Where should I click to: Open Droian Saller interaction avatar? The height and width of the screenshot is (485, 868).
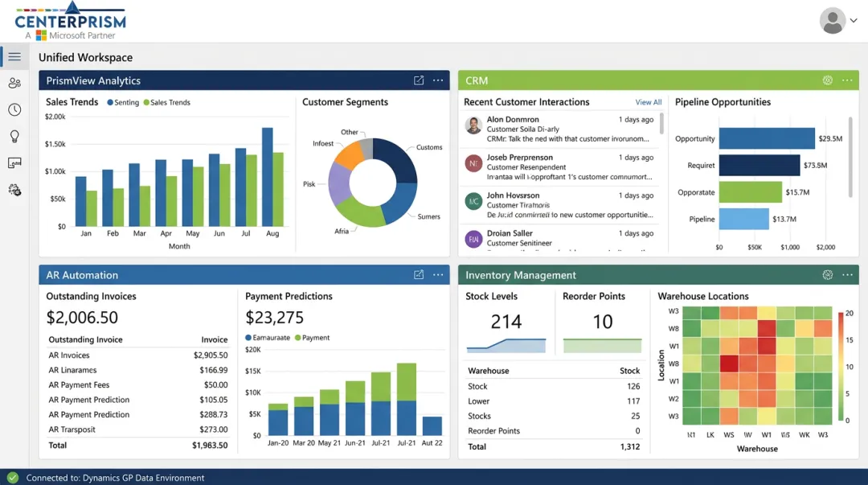tap(473, 239)
